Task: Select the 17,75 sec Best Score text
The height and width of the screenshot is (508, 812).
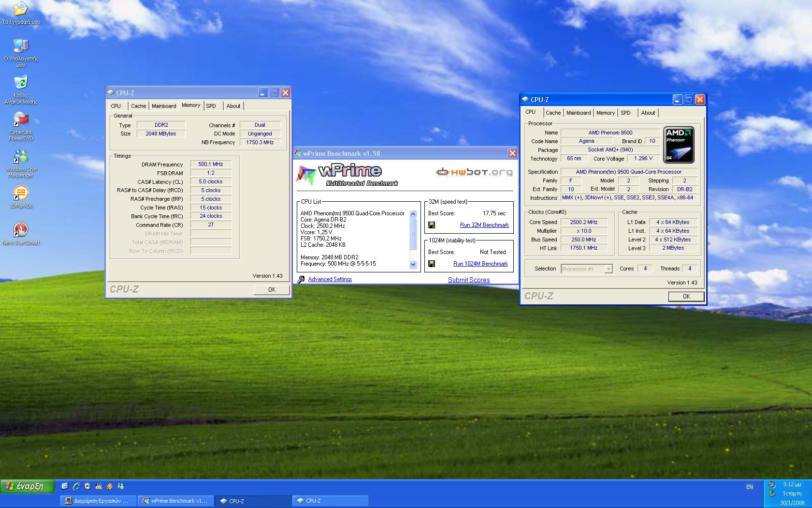Action: 494,213
